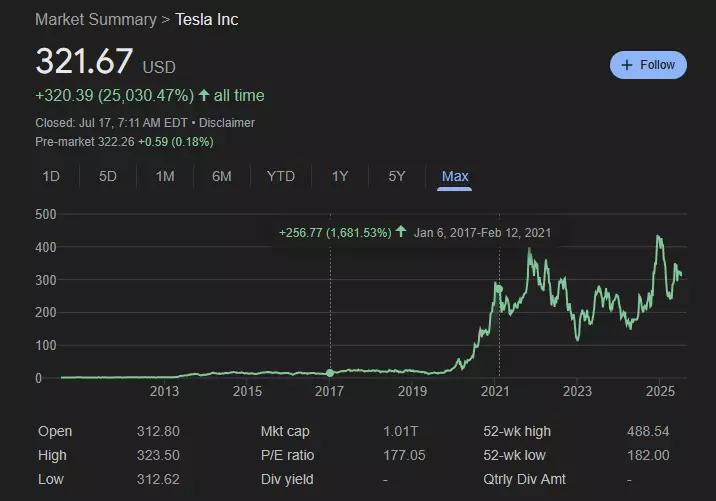Click the green up arrow beside all time
716x501 pixels.
click(x=204, y=95)
